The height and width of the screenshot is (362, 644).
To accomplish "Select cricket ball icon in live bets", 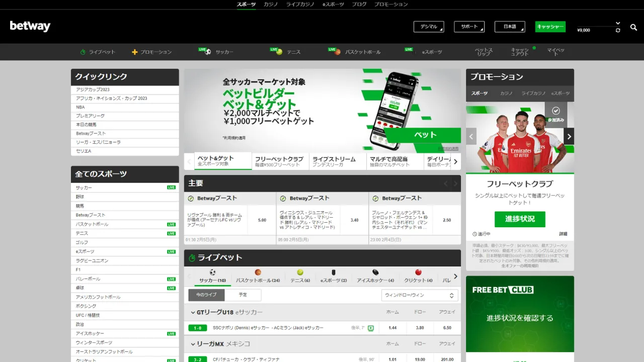I will [x=418, y=273].
